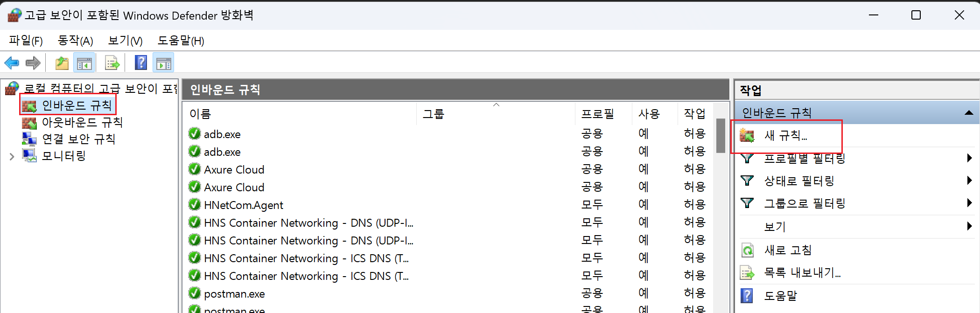Image resolution: width=980 pixels, height=313 pixels.
Task: Click 새로 고침 in the actions pane
Action: coord(788,250)
